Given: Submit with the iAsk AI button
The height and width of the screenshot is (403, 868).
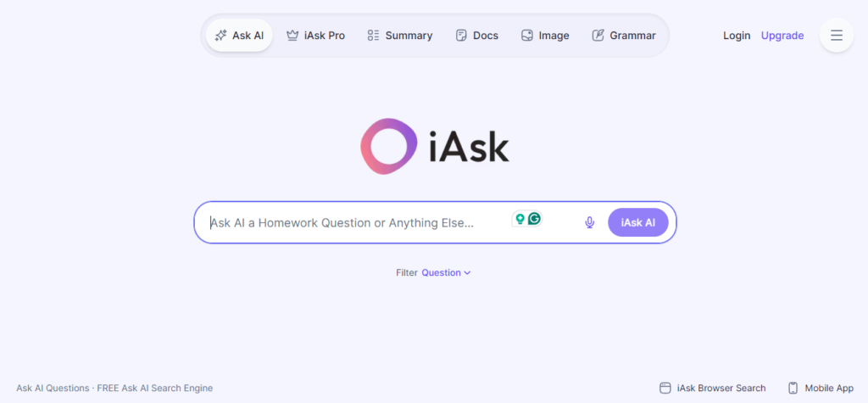Looking at the screenshot, I should click(x=637, y=222).
